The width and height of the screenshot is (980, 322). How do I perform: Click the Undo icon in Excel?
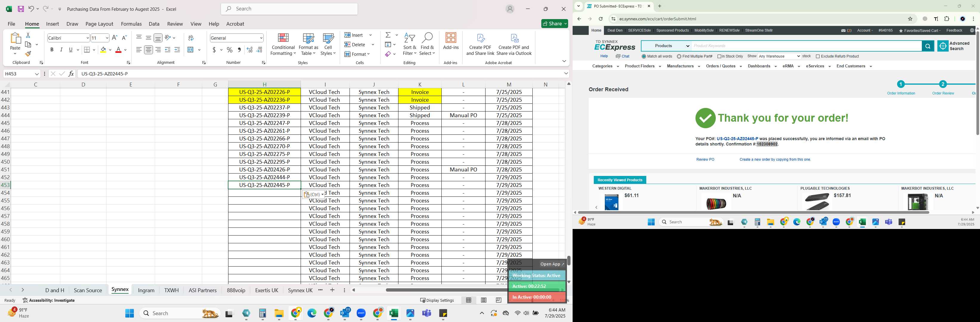click(x=31, y=9)
